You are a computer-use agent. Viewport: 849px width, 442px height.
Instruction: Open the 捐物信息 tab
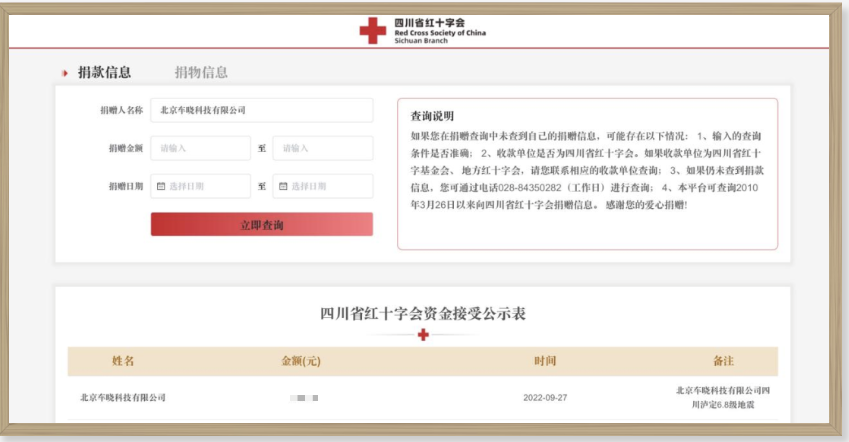[x=201, y=72]
